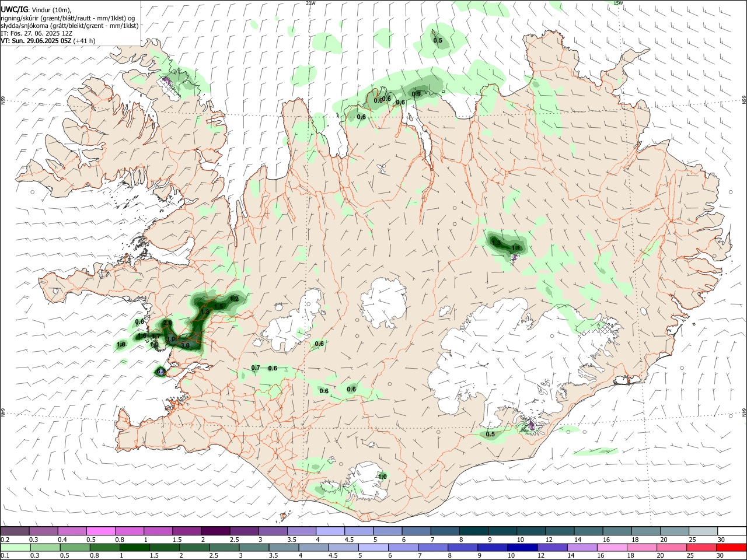The height and width of the screenshot is (560, 747).
Task: Click the header line 'UWC/IG: Vindur (10m),'
Action: tap(35, 9)
